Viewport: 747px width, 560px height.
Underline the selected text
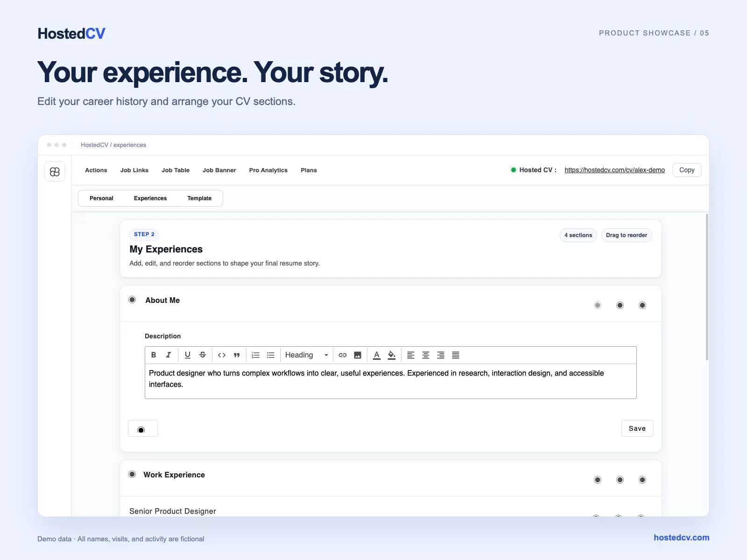[x=188, y=355]
